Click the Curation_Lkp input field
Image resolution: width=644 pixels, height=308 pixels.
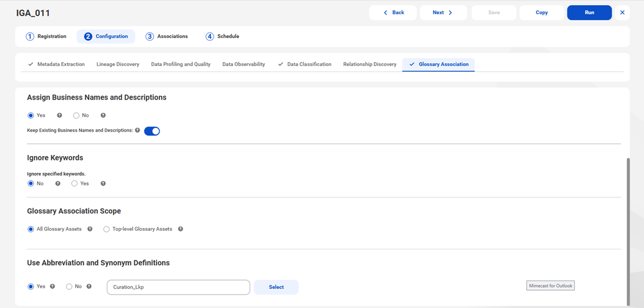coord(178,287)
